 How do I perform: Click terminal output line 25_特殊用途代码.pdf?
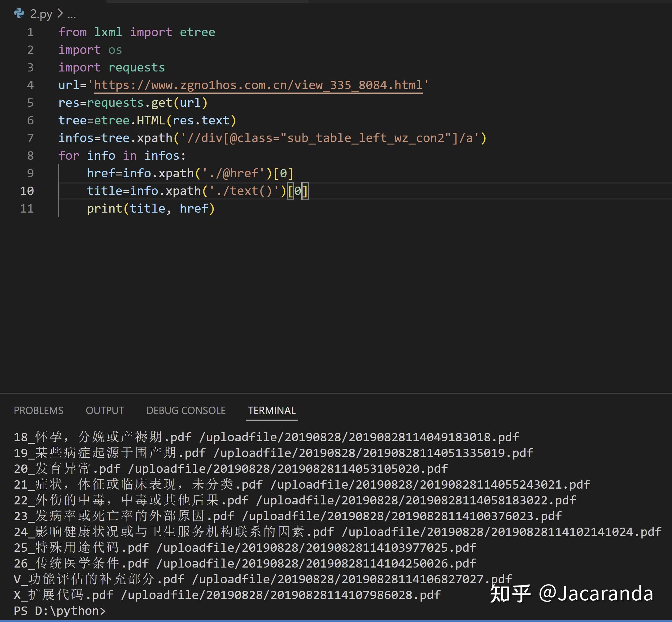click(81, 547)
